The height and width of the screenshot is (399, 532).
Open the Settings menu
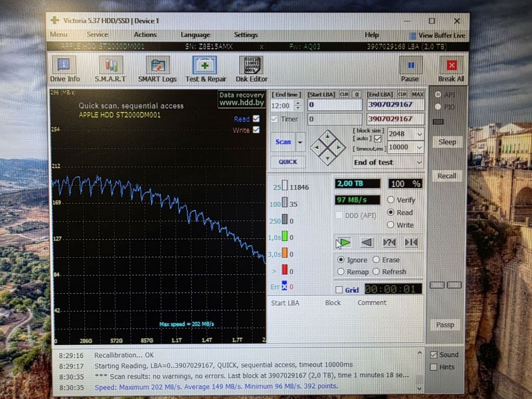pyautogui.click(x=246, y=35)
